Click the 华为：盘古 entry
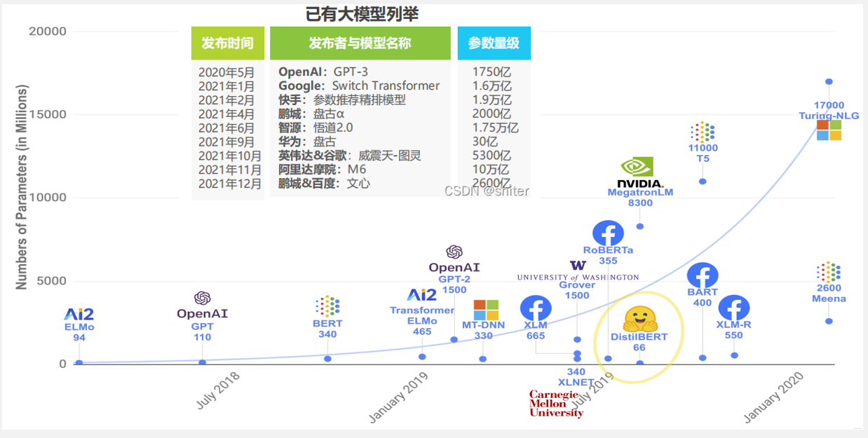 307,142
